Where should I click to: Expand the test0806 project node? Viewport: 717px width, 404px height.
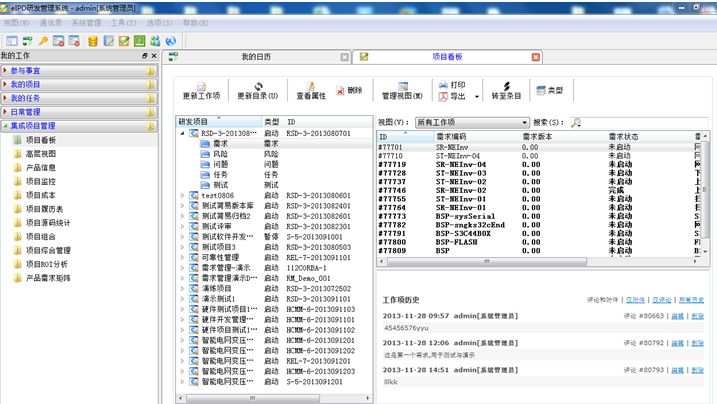(183, 196)
